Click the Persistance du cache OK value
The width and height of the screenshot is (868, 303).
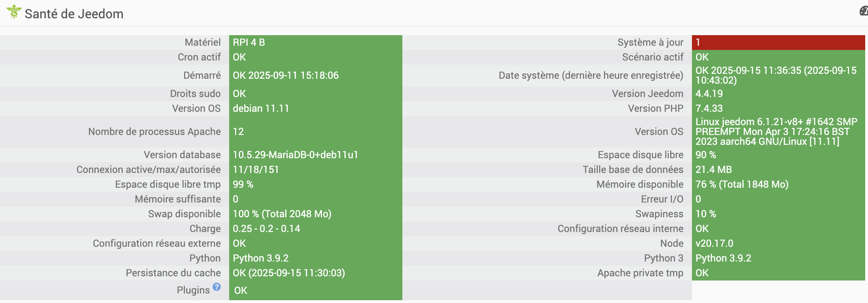click(x=289, y=273)
